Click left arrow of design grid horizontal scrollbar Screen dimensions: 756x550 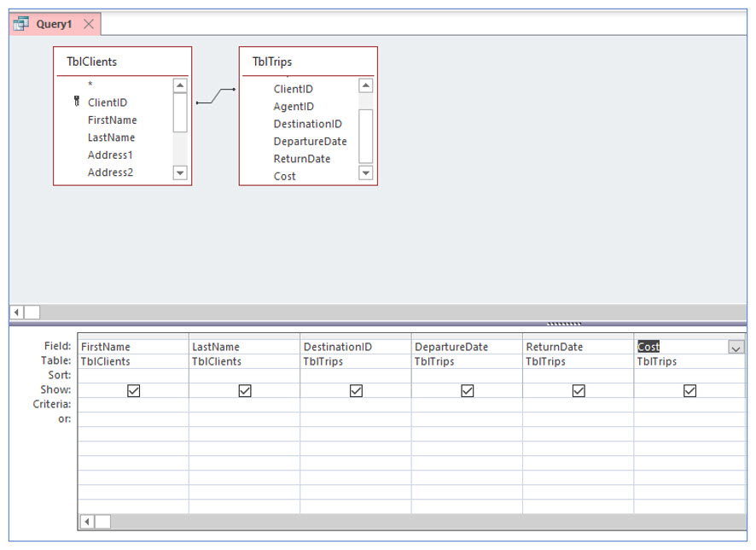point(87,522)
